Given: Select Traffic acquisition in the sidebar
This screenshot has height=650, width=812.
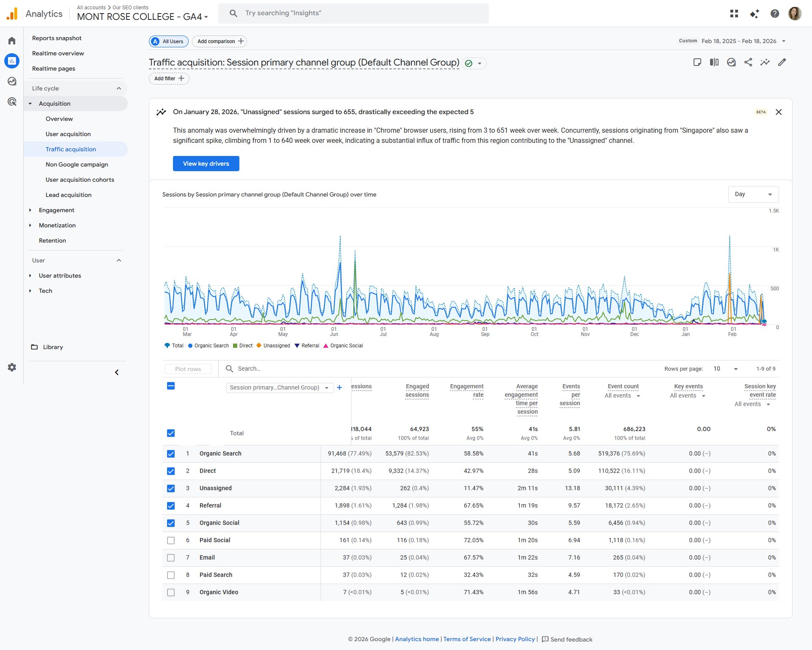Looking at the screenshot, I should [71, 149].
